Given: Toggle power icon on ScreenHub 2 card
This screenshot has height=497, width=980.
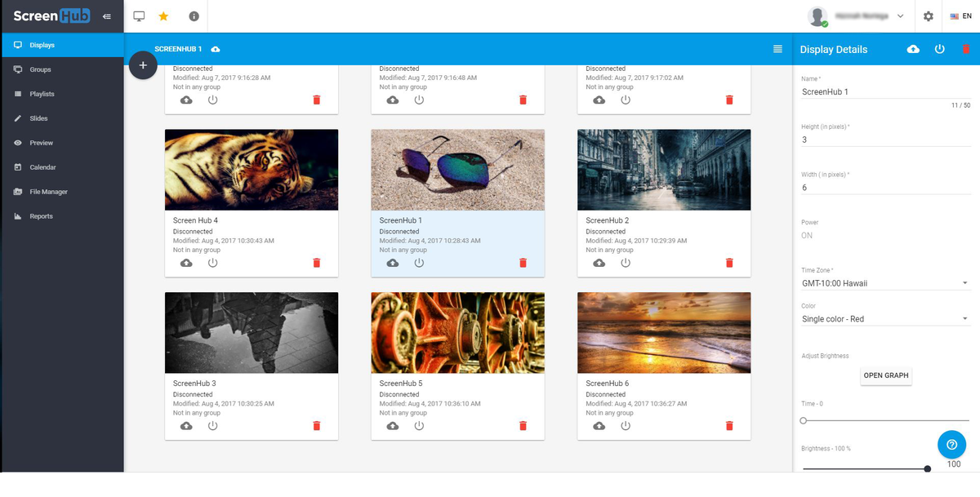Looking at the screenshot, I should coord(626,263).
